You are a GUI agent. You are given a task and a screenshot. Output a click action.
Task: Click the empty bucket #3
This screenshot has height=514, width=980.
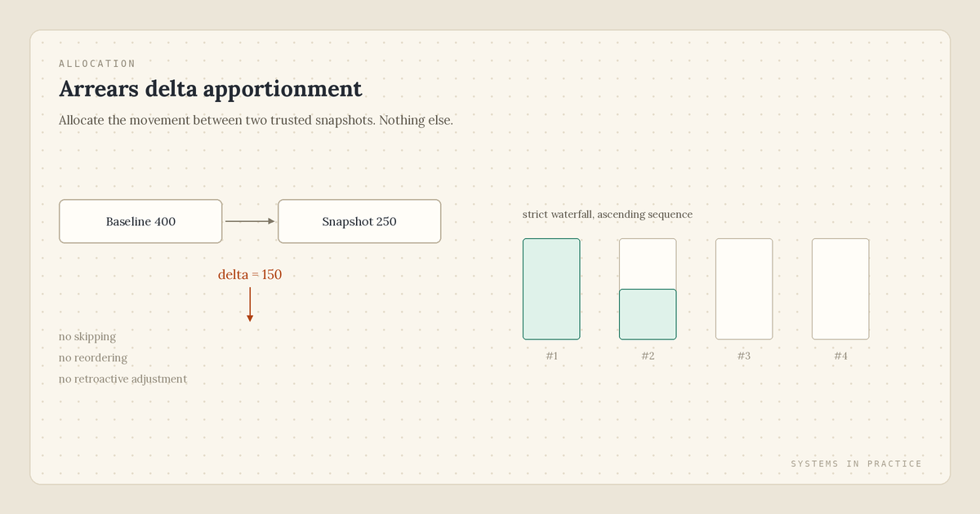pyautogui.click(x=744, y=289)
